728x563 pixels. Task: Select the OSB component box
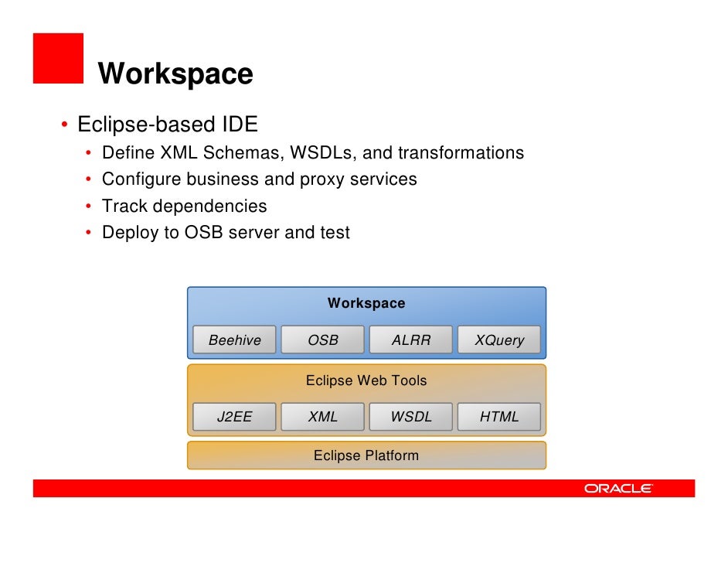tap(323, 340)
